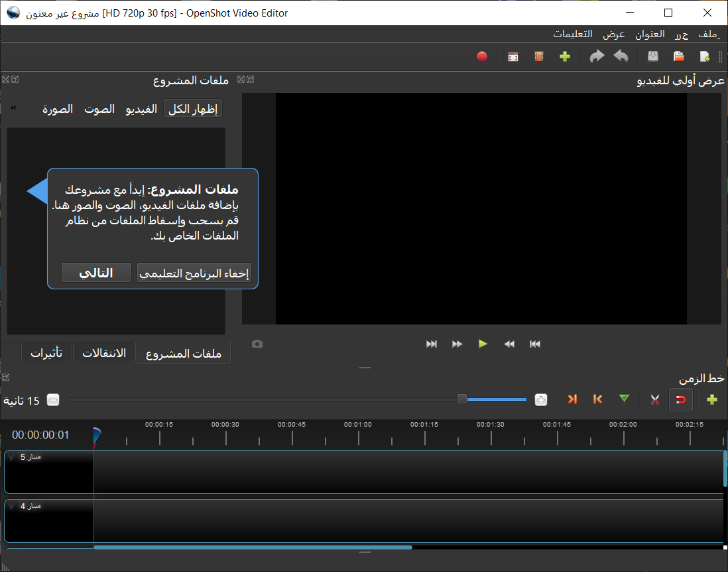Click the Undo arrow icon
The width and height of the screenshot is (728, 572).
point(621,56)
